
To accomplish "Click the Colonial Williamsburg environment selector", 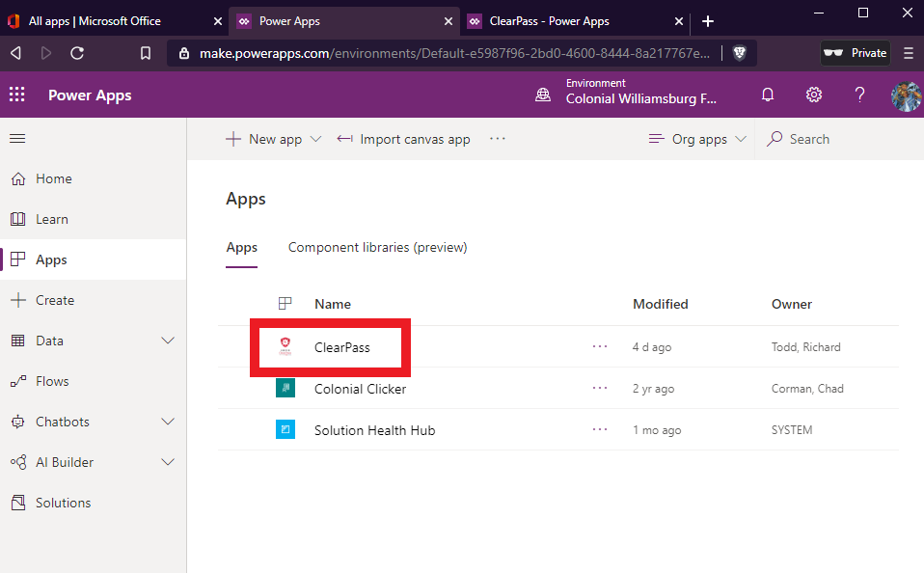I will click(626, 92).
